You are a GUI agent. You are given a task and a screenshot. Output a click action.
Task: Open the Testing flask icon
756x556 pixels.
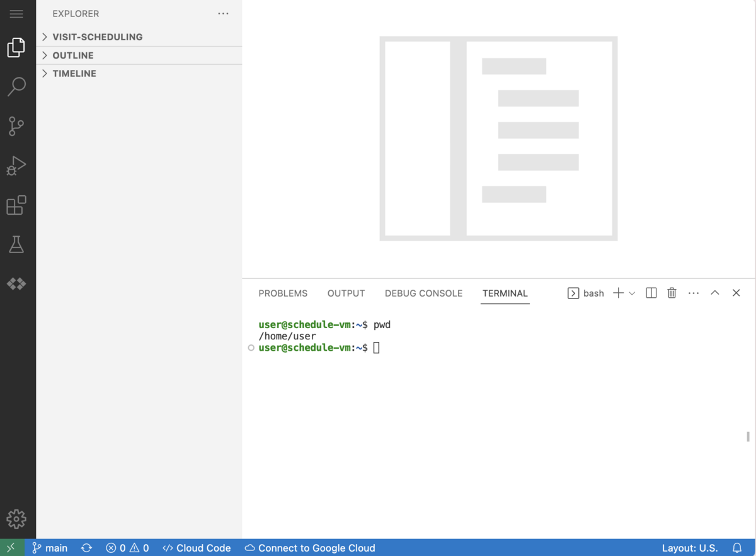coord(17,244)
